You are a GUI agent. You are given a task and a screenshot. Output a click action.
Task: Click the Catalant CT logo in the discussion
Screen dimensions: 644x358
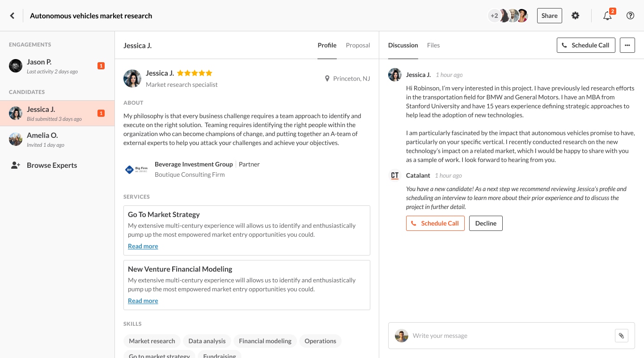click(395, 175)
